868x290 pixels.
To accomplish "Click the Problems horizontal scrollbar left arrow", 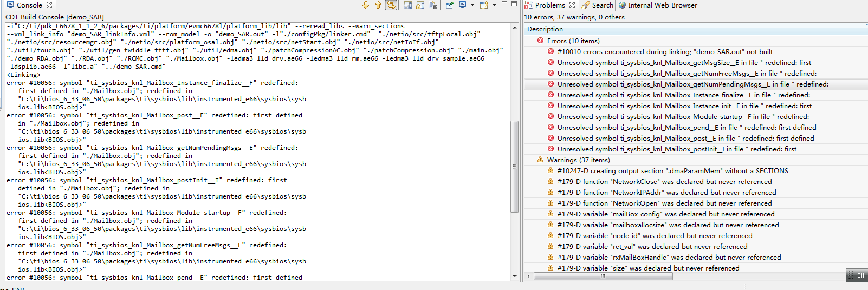I will pos(529,276).
